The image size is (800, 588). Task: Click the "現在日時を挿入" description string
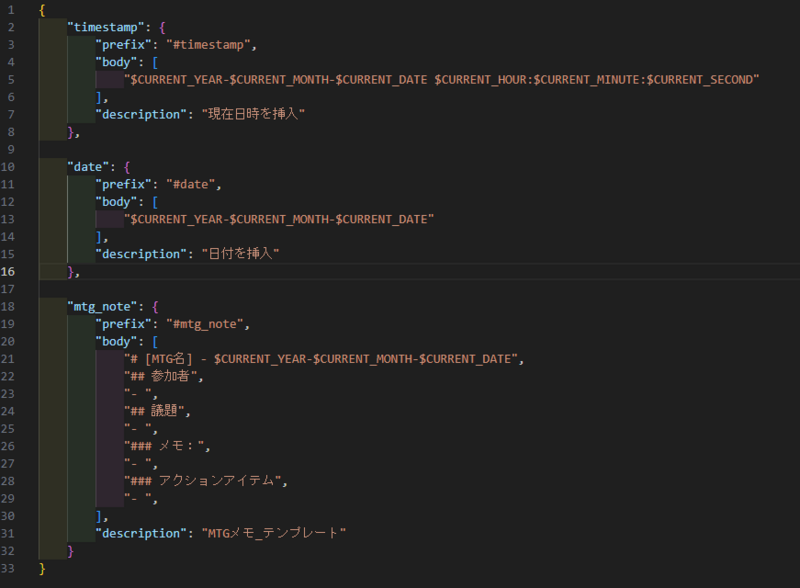[x=253, y=114]
